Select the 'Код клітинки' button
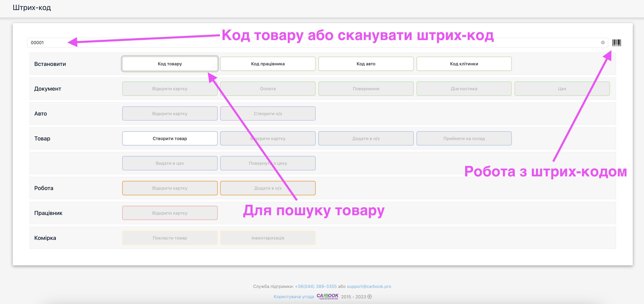 tap(464, 64)
